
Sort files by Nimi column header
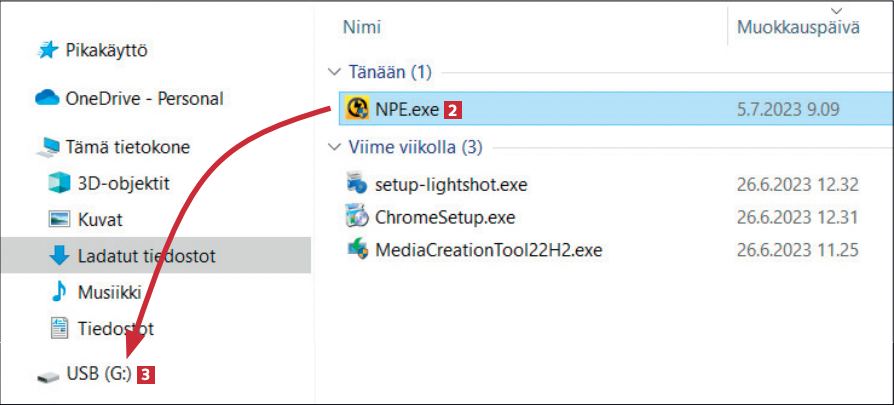click(361, 27)
